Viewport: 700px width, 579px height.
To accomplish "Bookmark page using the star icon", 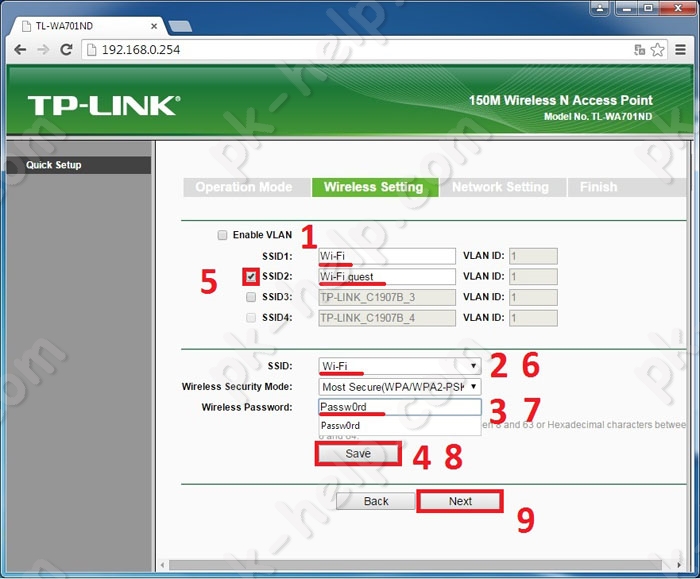I will 657,50.
